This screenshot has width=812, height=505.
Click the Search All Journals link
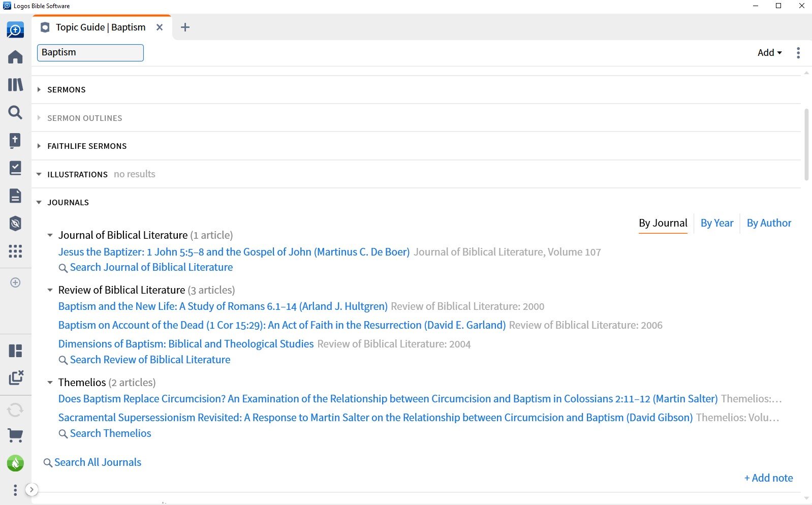[x=98, y=462]
